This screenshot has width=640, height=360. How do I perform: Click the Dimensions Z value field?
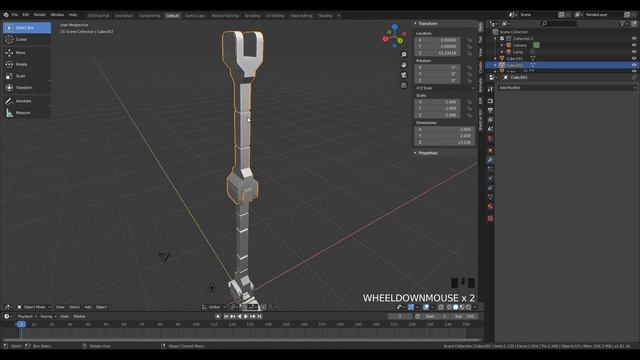click(444, 142)
